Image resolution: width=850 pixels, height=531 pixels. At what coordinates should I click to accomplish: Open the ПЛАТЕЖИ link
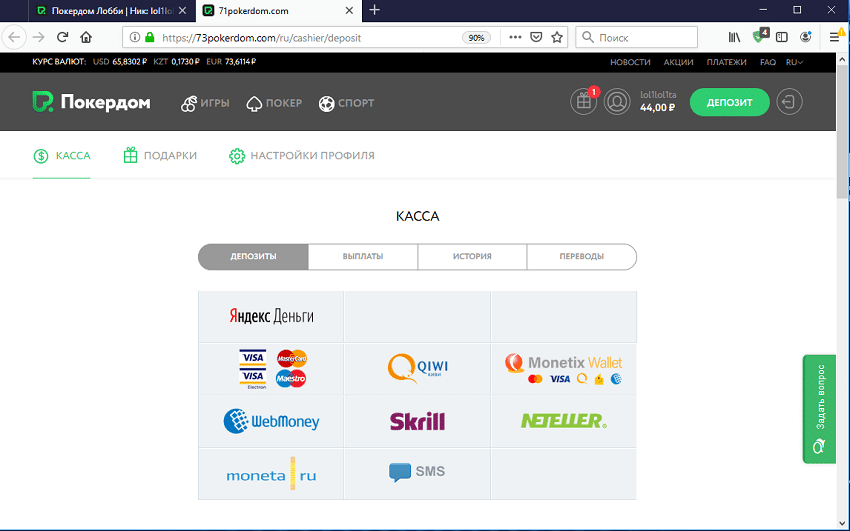[x=726, y=62]
